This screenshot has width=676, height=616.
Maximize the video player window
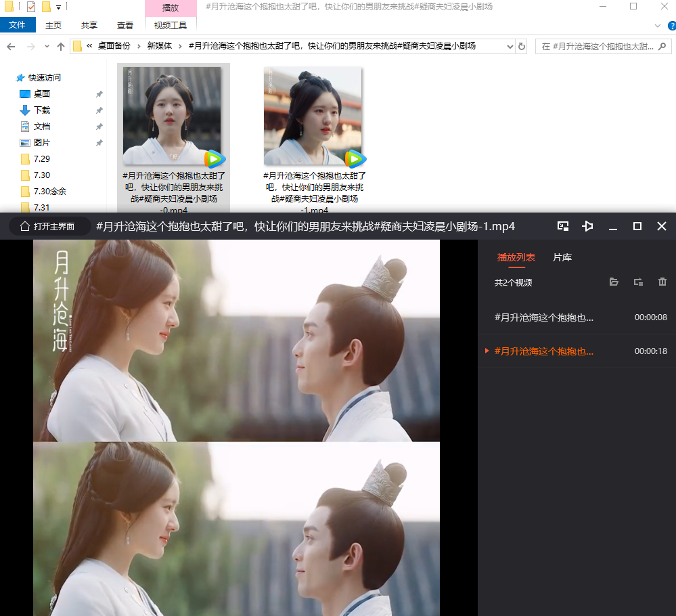click(637, 226)
